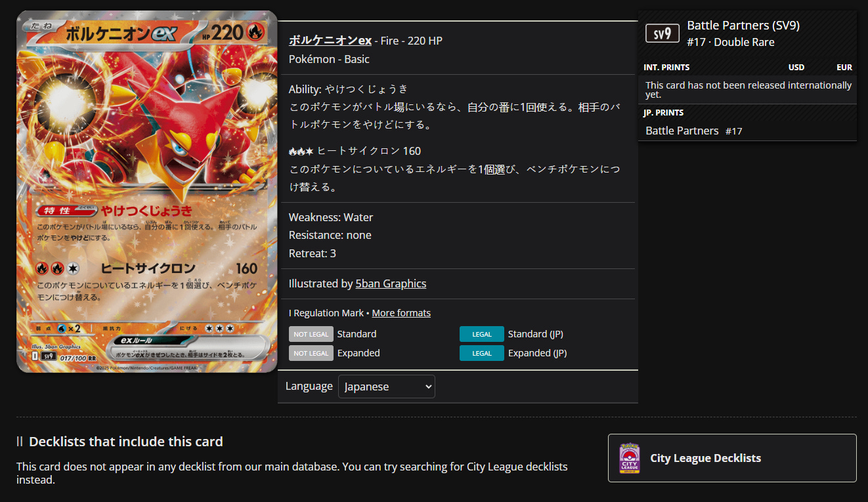Click the not released internationally notice
This screenshot has width=868, height=502.
click(749, 90)
